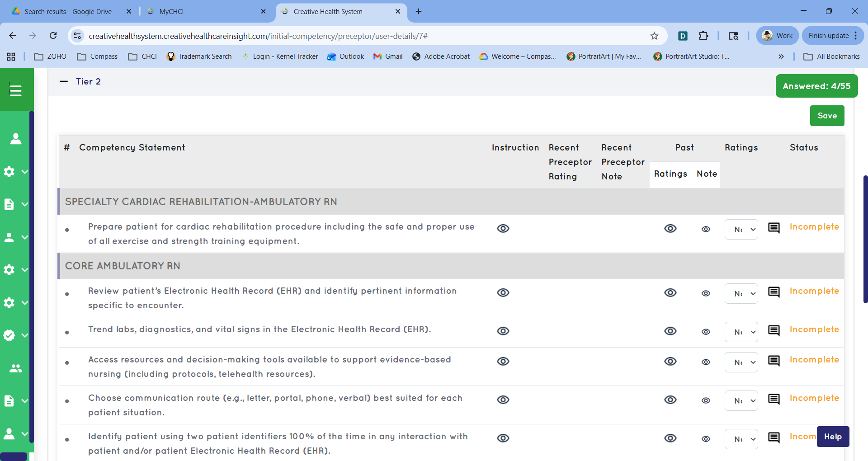
Task: Open rating dropdown for Prepare patient row
Action: click(741, 229)
